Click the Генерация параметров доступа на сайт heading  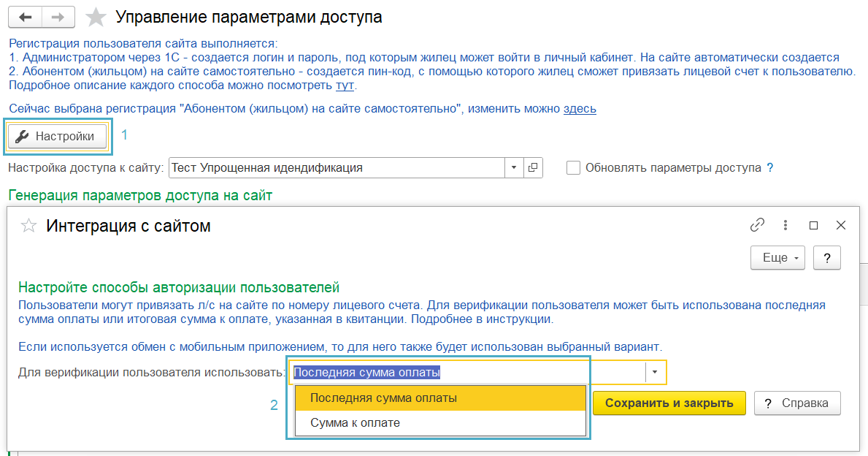pos(141,196)
